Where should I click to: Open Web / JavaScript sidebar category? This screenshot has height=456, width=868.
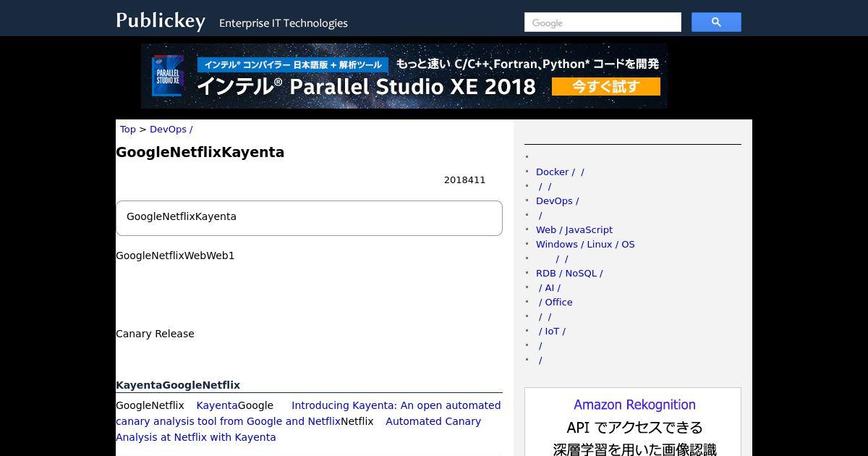(574, 230)
